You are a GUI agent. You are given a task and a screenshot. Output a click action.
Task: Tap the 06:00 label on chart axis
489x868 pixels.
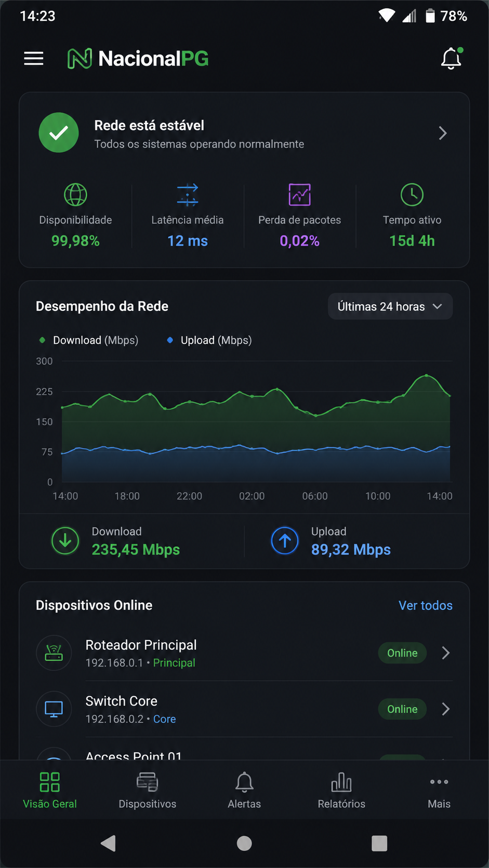pos(315,496)
